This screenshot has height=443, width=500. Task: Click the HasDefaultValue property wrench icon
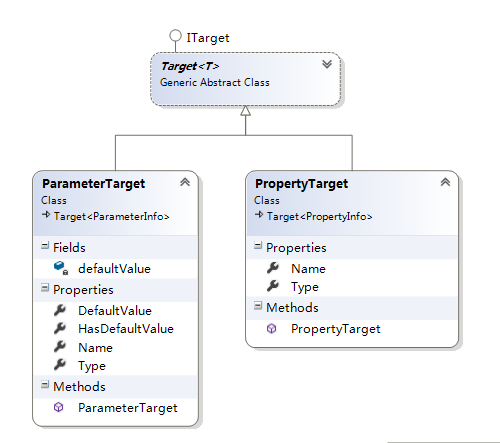pos(60,328)
